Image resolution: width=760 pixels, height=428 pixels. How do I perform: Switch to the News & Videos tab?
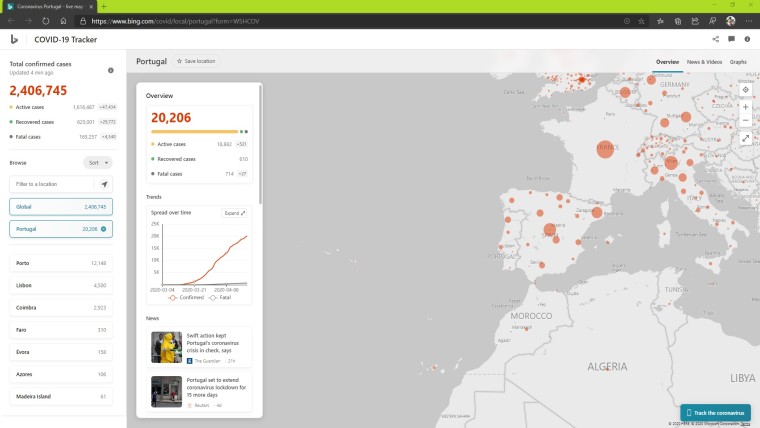point(704,62)
